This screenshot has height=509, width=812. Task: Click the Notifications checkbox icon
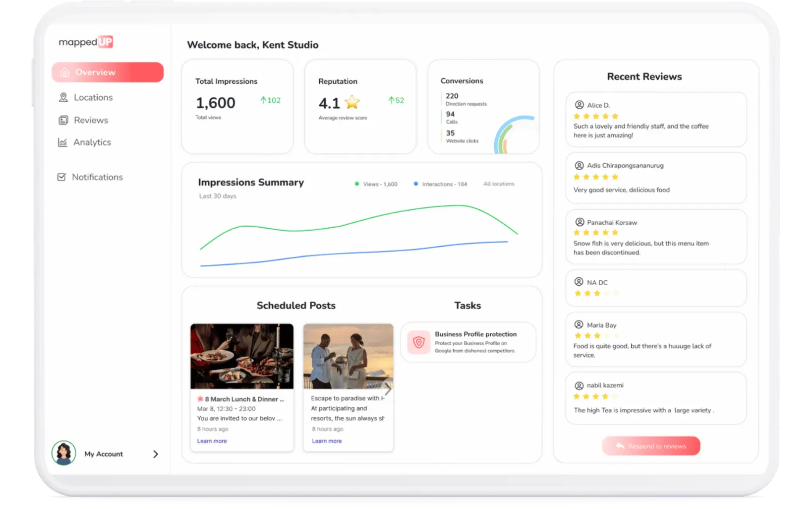[x=61, y=177]
